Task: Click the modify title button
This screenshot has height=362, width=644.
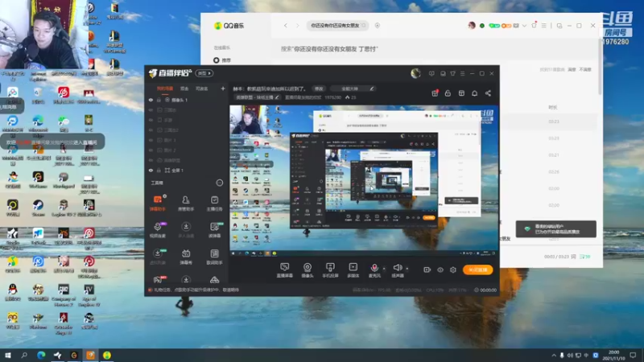Action: [319, 88]
